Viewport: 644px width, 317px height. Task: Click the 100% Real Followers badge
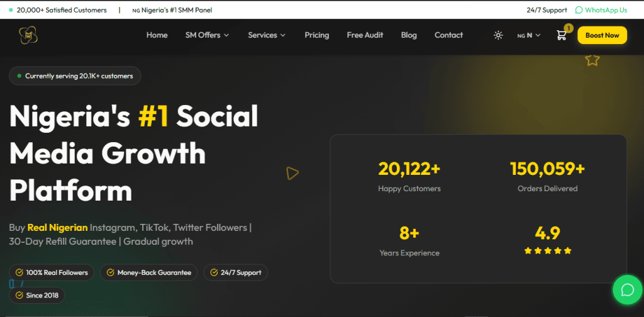point(52,272)
